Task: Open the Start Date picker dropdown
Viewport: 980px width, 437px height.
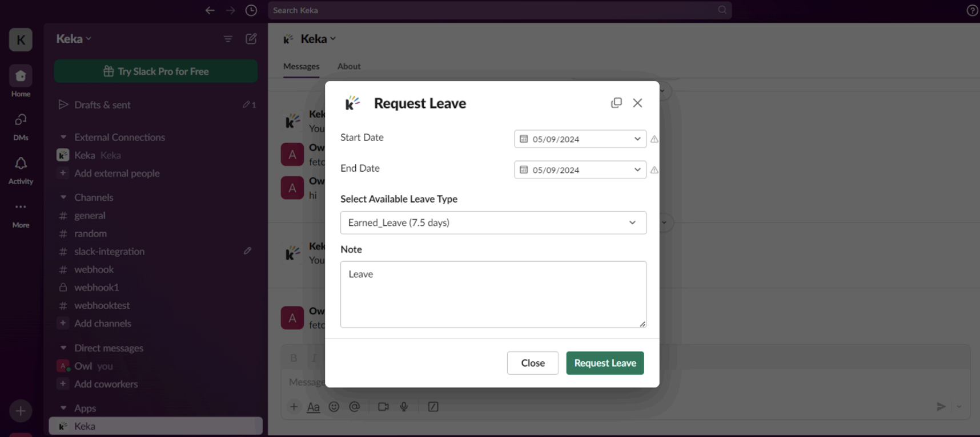Action: click(x=580, y=139)
